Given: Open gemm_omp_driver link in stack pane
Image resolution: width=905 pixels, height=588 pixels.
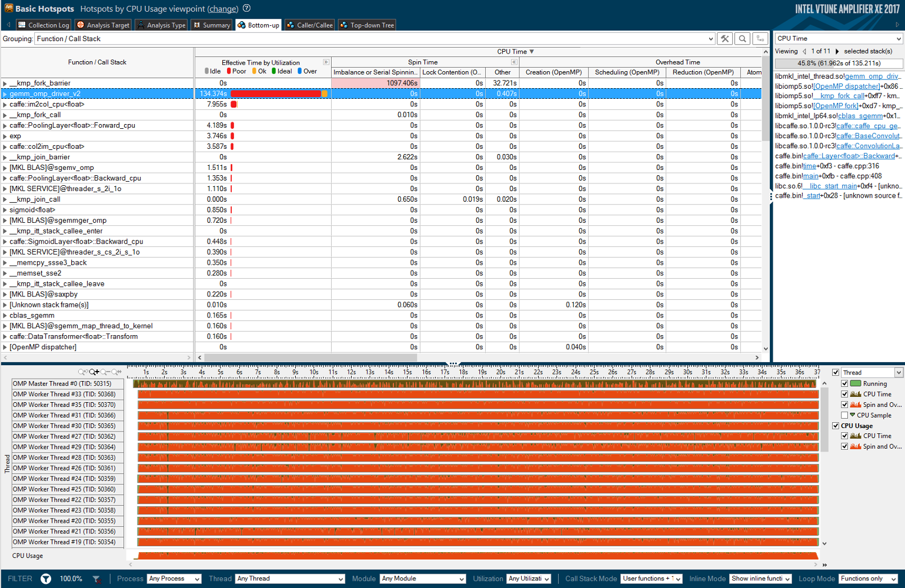Looking at the screenshot, I should click(872, 76).
